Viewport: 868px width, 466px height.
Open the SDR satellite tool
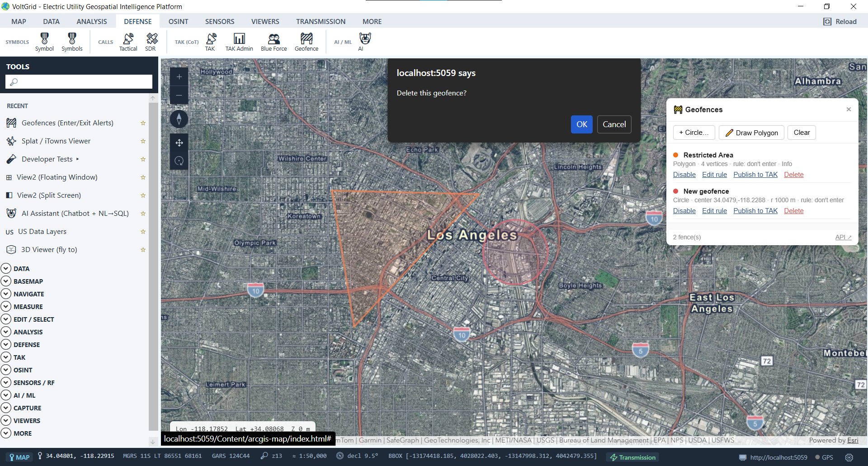pos(151,42)
